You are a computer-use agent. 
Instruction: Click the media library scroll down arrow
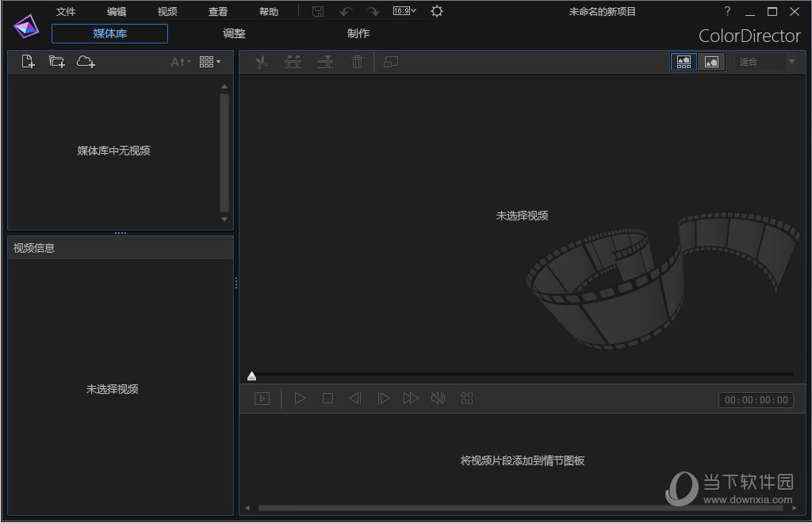pyautogui.click(x=224, y=220)
